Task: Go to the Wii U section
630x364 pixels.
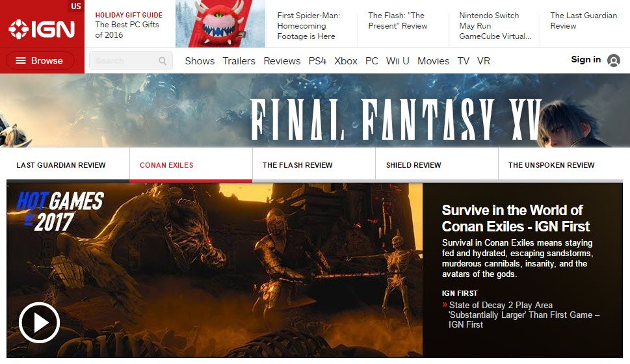Action: (x=398, y=61)
